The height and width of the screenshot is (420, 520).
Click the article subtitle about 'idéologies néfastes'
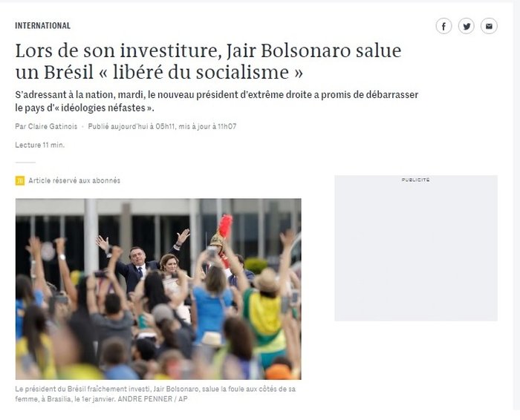tap(217, 101)
